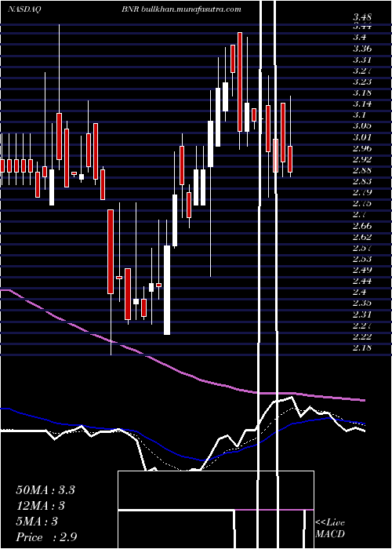Select the 2.7 price level label
Screen dimensions: 392x549
(x=359, y=215)
